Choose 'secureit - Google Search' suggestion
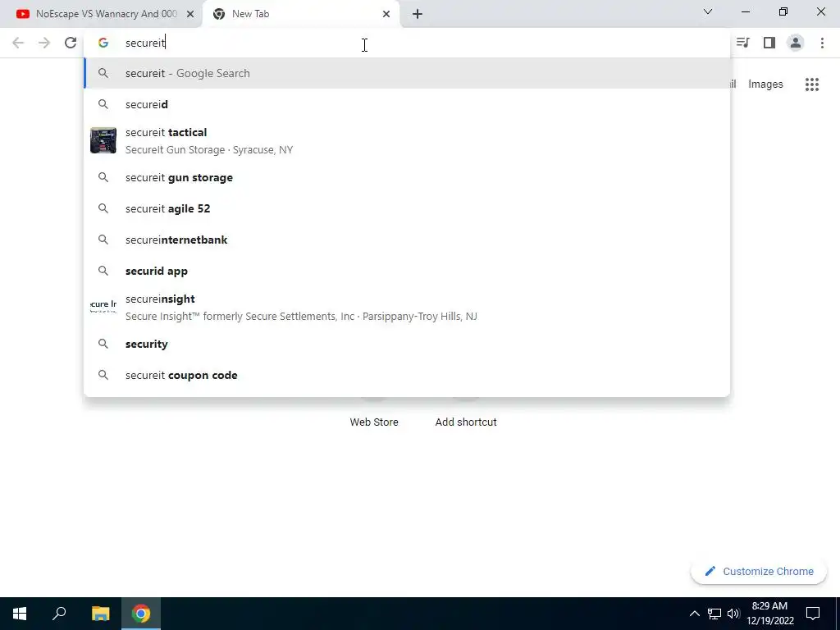Viewport: 840px width, 630px height. 407,73
